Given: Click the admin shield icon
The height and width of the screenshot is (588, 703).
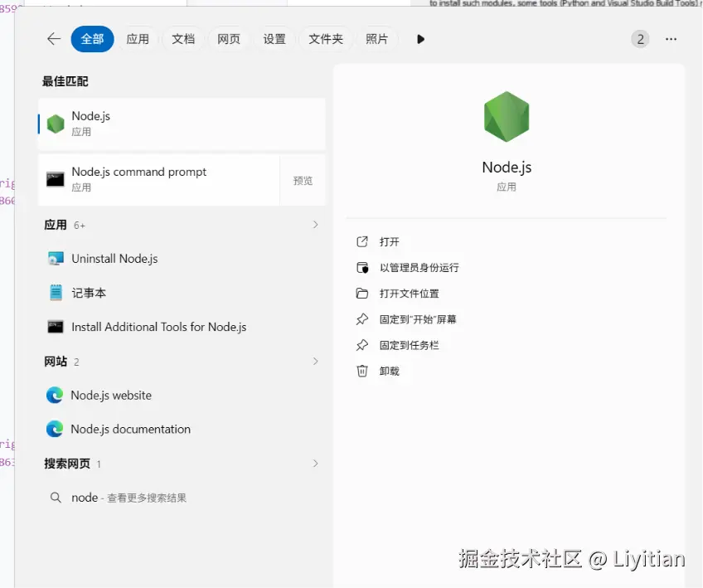Looking at the screenshot, I should coord(362,268).
